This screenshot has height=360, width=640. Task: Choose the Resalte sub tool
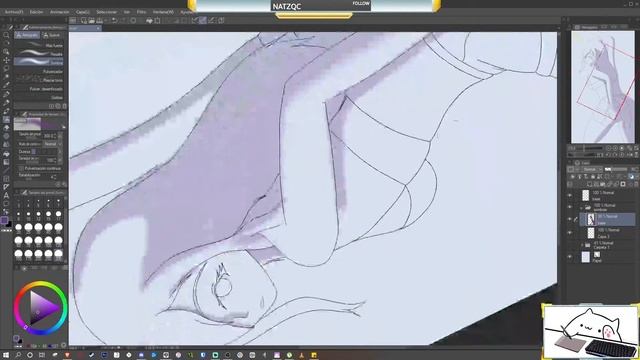[39, 53]
